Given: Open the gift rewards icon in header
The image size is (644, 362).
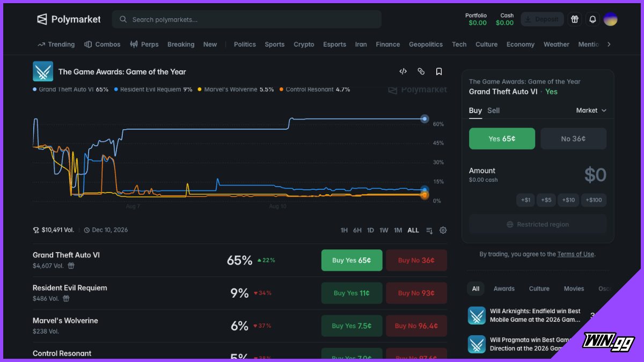Looking at the screenshot, I should click(575, 19).
